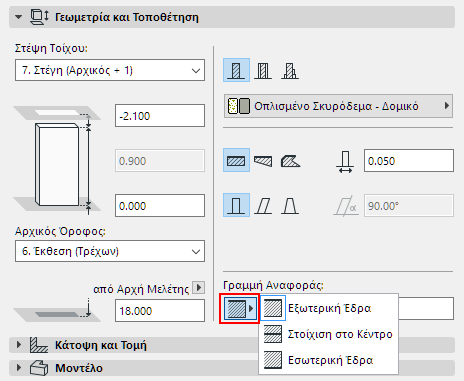Click the wall height preview illustration
Image resolution: width=464 pixels, height=381 pixels.
point(57,160)
